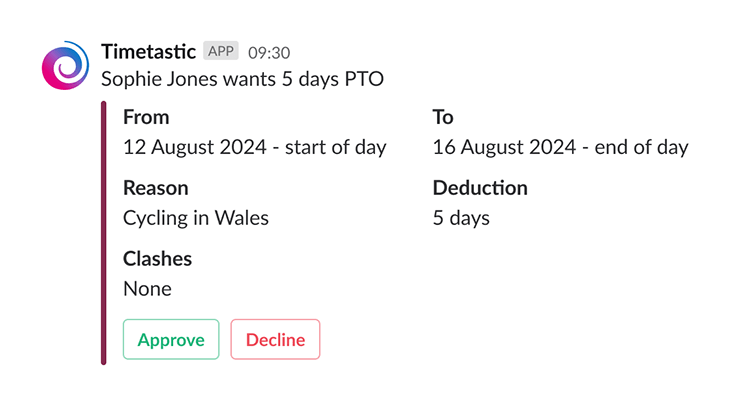Approve the PTO request

pos(171,340)
